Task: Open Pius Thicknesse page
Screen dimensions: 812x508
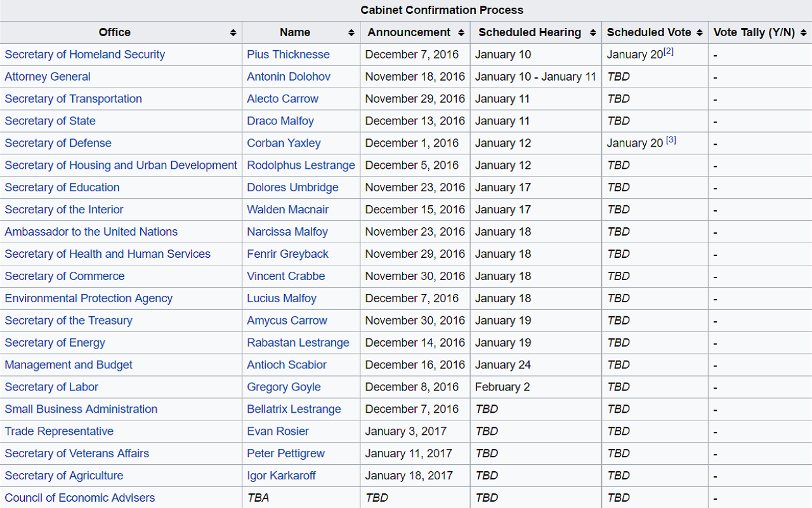Action: pos(288,55)
